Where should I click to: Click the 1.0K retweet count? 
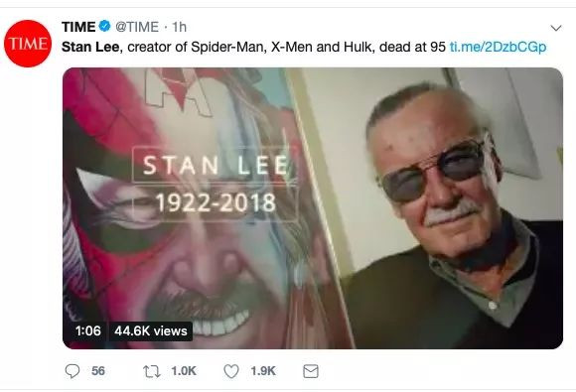pos(184,371)
